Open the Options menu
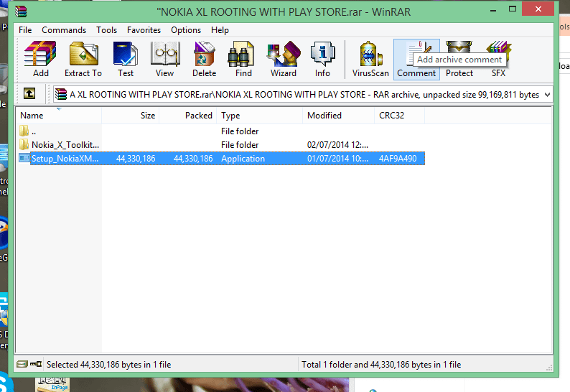 (186, 30)
